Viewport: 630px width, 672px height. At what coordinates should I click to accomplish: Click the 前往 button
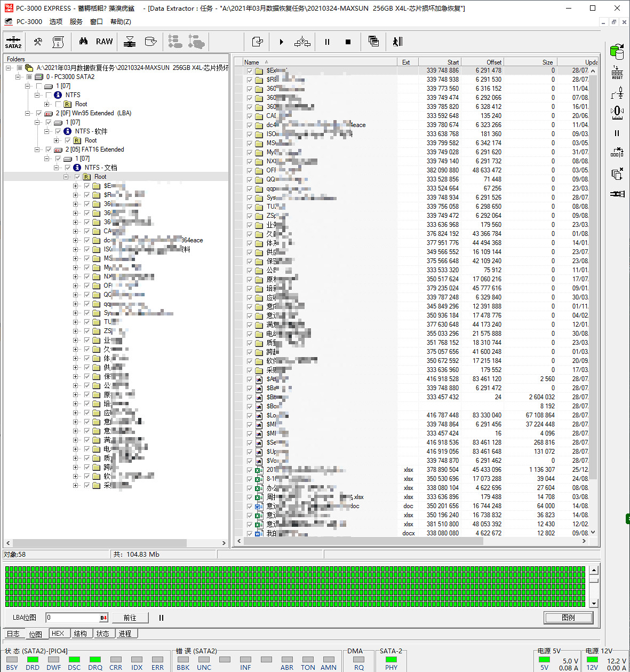click(x=130, y=618)
